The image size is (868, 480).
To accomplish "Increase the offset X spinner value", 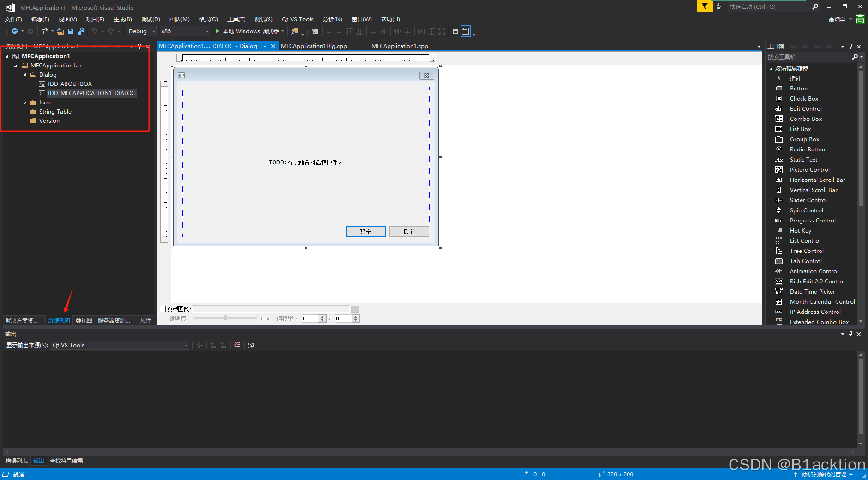I will [323, 317].
